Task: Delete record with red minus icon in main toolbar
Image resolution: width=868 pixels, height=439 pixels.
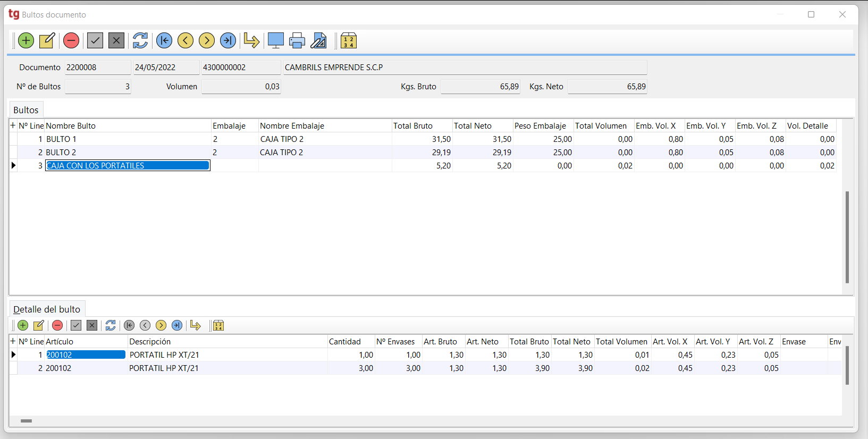Action: point(71,40)
